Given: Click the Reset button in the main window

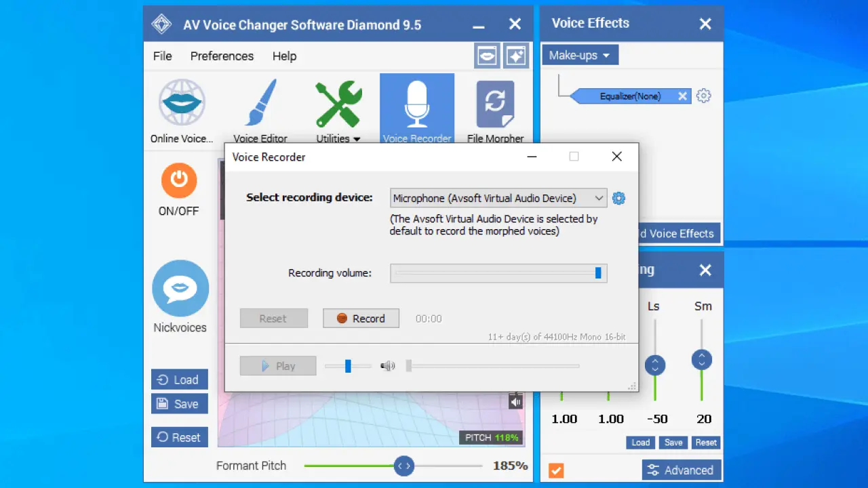Looking at the screenshot, I should coord(180,437).
